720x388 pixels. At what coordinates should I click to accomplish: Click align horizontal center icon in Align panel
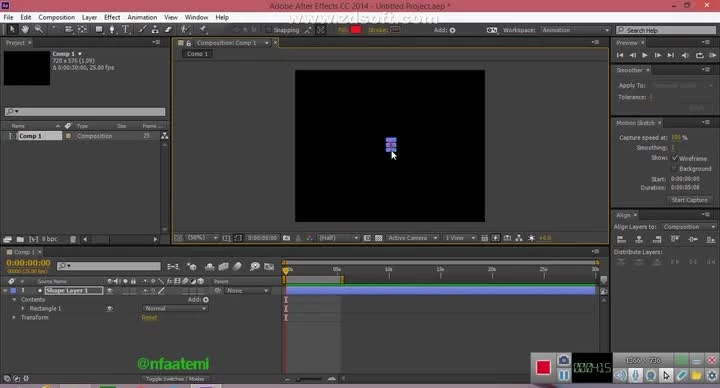[639, 239]
